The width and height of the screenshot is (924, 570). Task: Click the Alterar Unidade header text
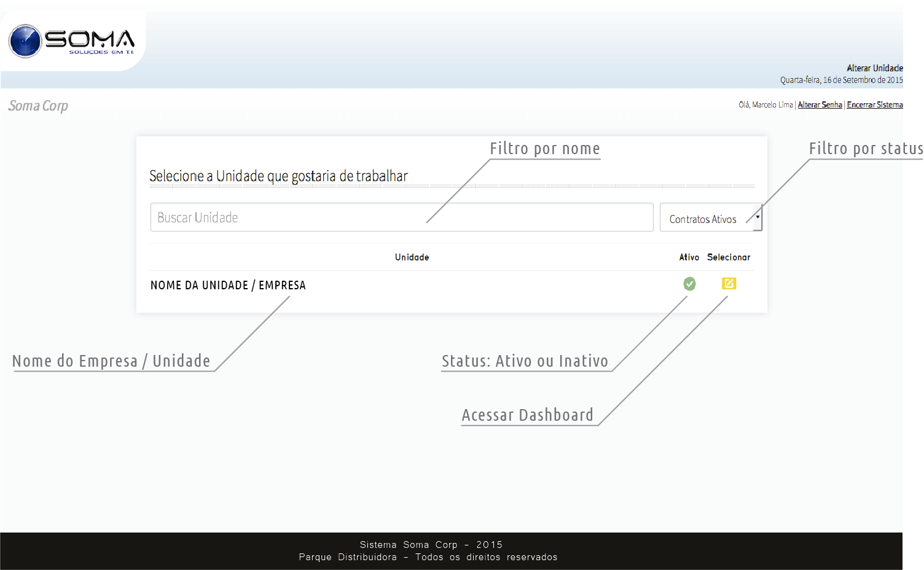[x=874, y=68]
